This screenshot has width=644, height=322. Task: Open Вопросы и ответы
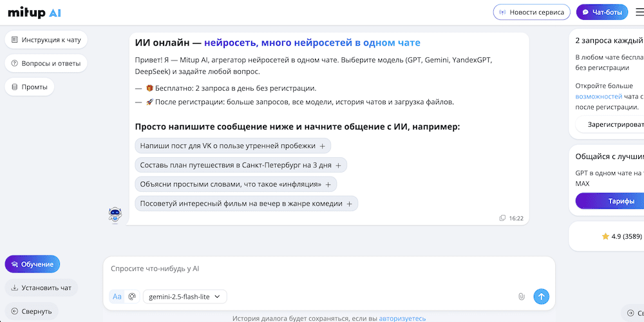point(46,63)
